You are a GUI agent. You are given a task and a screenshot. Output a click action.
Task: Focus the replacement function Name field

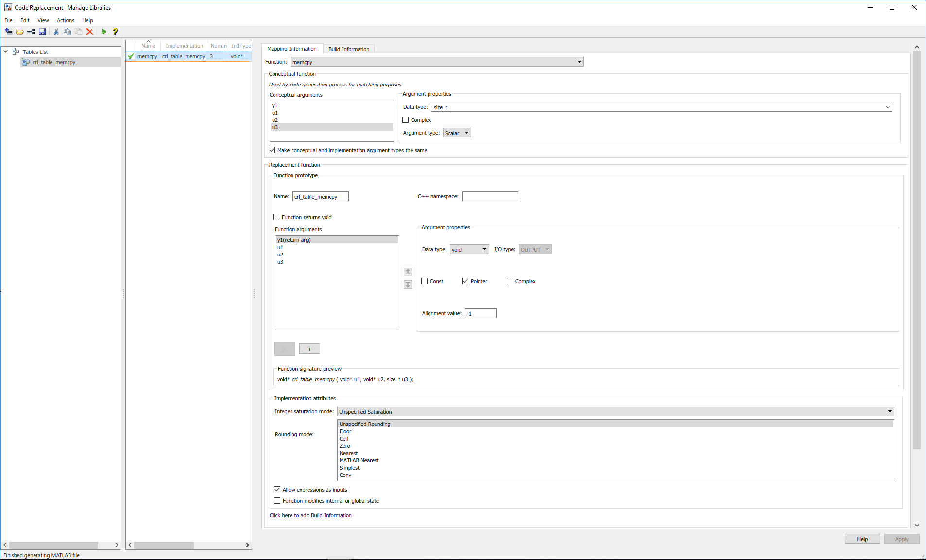click(x=321, y=197)
